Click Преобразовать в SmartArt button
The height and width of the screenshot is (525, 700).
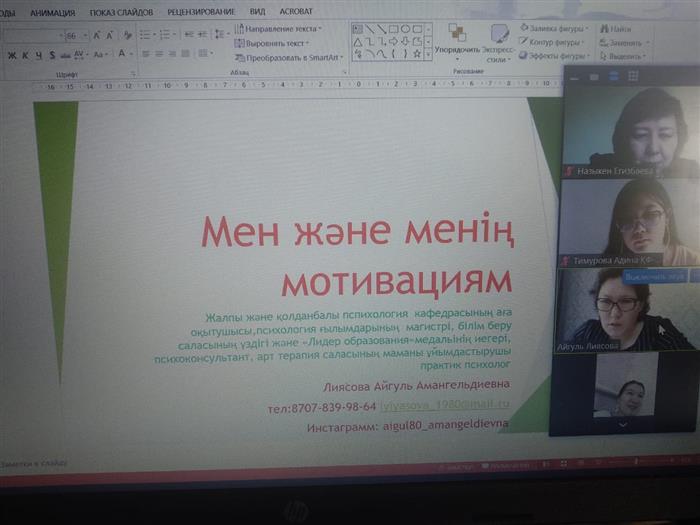pos(288,57)
